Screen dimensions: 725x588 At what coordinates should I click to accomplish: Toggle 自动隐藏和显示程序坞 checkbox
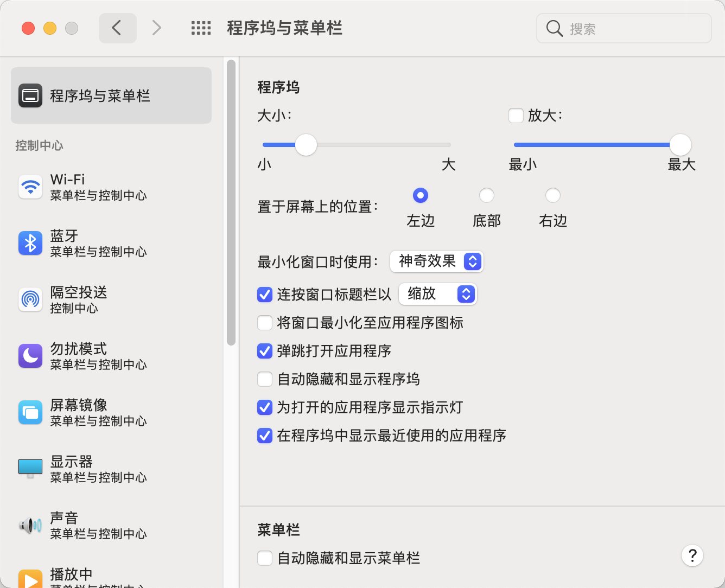[265, 379]
